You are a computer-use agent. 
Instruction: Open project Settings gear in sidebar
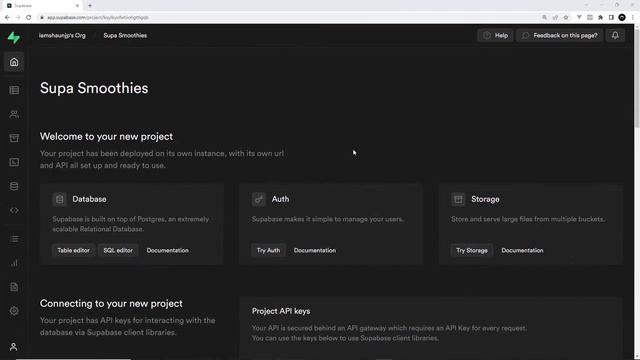click(14, 311)
